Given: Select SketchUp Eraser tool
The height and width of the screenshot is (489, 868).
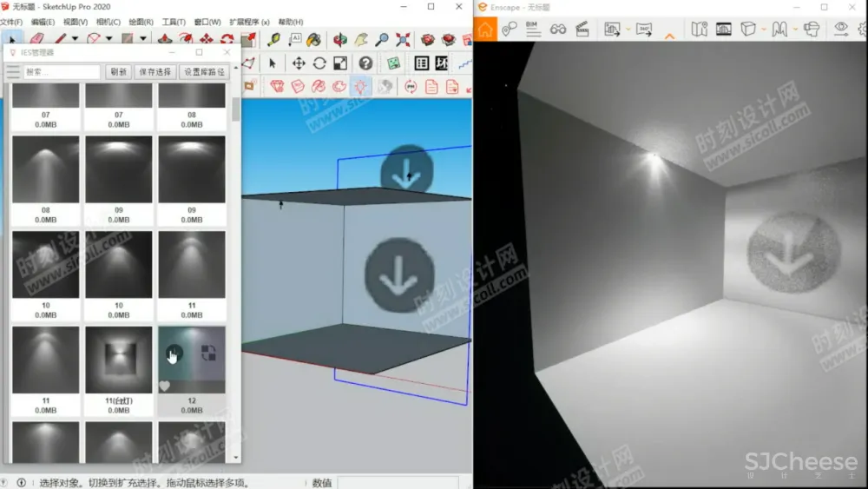Looking at the screenshot, I should tap(36, 39).
